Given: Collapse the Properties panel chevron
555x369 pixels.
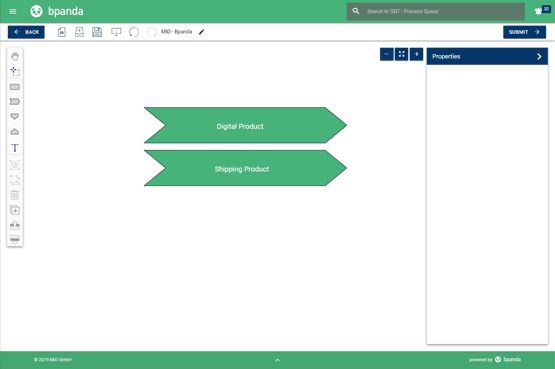Looking at the screenshot, I should [539, 57].
